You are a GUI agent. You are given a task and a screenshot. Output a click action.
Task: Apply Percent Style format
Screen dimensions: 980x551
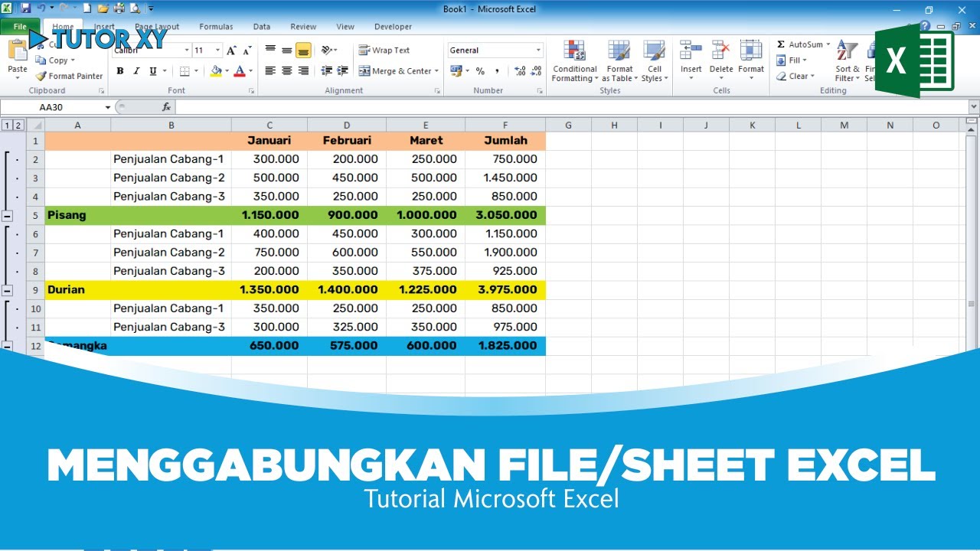click(480, 71)
